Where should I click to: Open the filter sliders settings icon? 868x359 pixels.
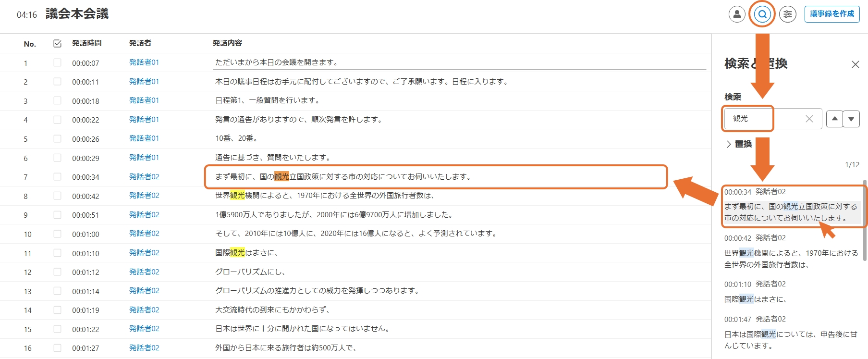tap(788, 14)
